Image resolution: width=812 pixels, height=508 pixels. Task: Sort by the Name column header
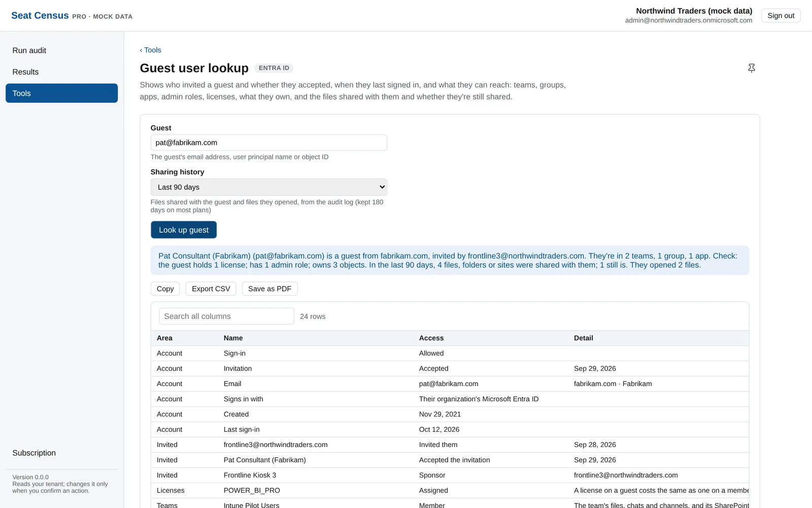point(233,338)
